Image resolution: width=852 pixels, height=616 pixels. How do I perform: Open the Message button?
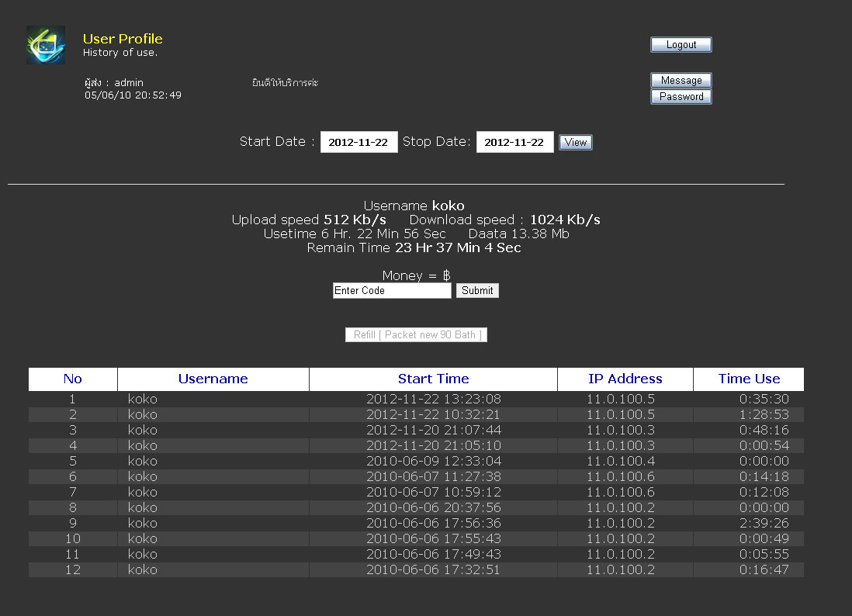(681, 81)
